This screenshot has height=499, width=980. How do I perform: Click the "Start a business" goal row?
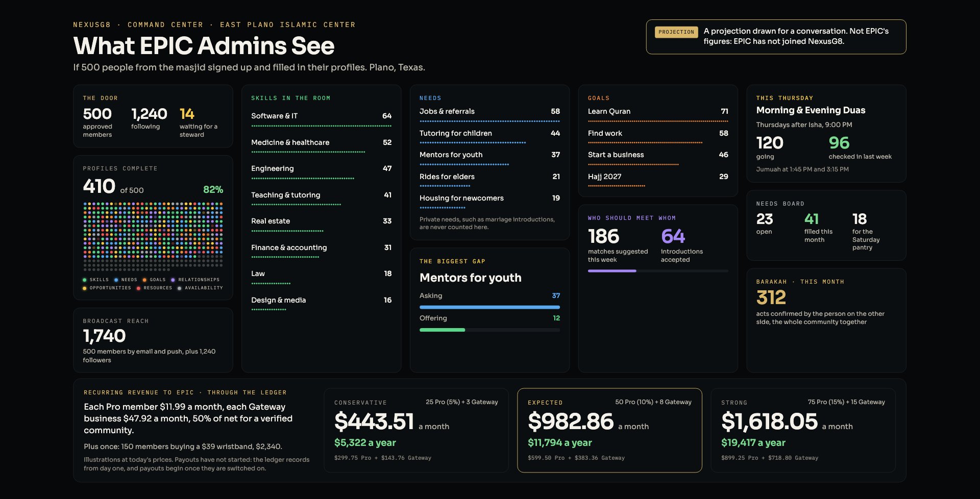click(x=658, y=158)
